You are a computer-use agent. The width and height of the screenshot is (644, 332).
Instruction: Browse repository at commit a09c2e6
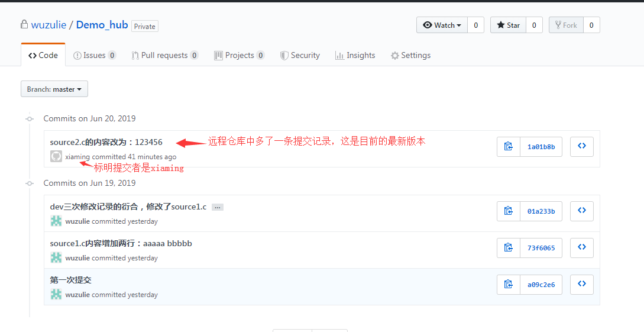pyautogui.click(x=581, y=284)
